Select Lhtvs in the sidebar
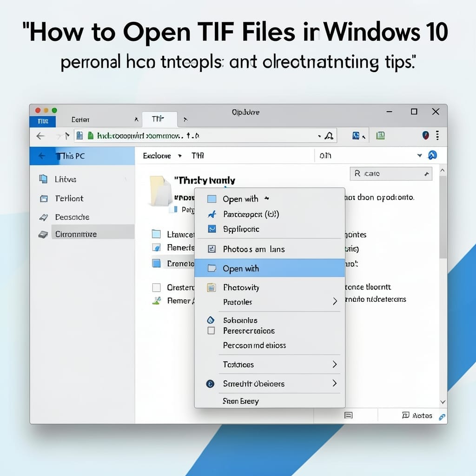Image resolution: width=476 pixels, height=476 pixels. pos(65,179)
